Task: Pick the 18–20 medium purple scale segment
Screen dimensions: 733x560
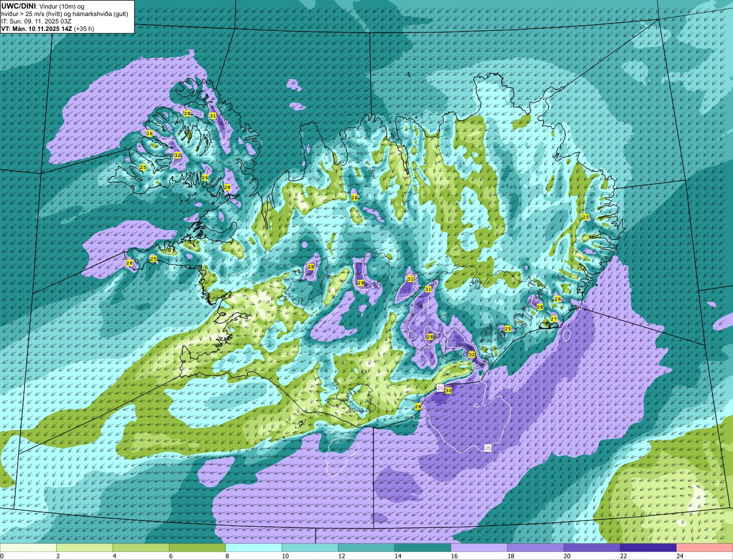Action: (x=537, y=547)
